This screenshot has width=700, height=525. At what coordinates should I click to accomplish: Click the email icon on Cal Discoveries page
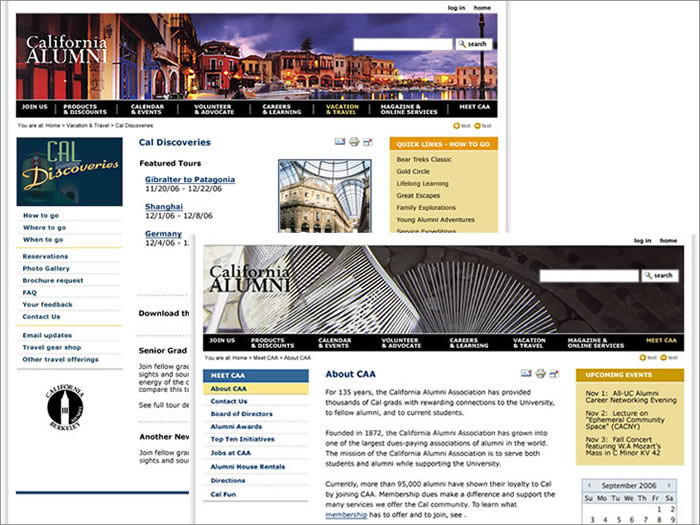[340, 142]
